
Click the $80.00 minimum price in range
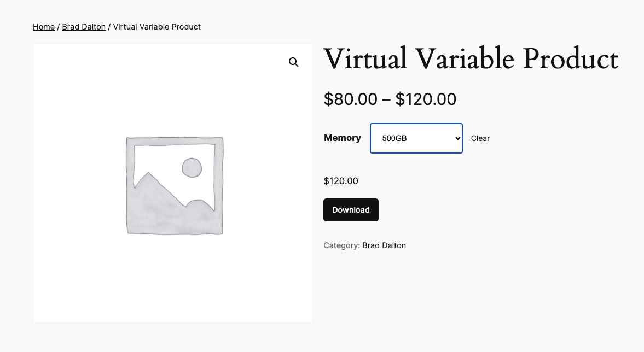[x=351, y=99]
